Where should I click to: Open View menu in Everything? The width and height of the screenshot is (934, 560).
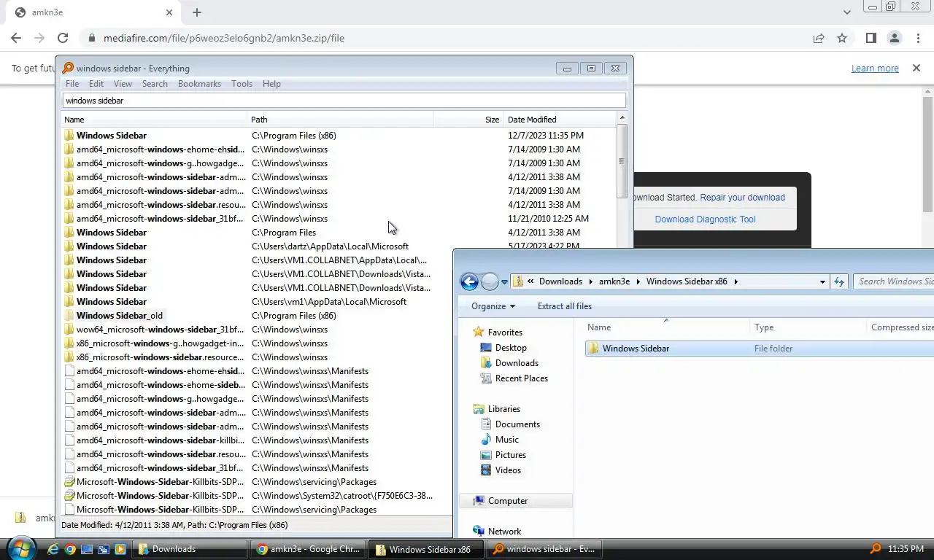point(123,84)
